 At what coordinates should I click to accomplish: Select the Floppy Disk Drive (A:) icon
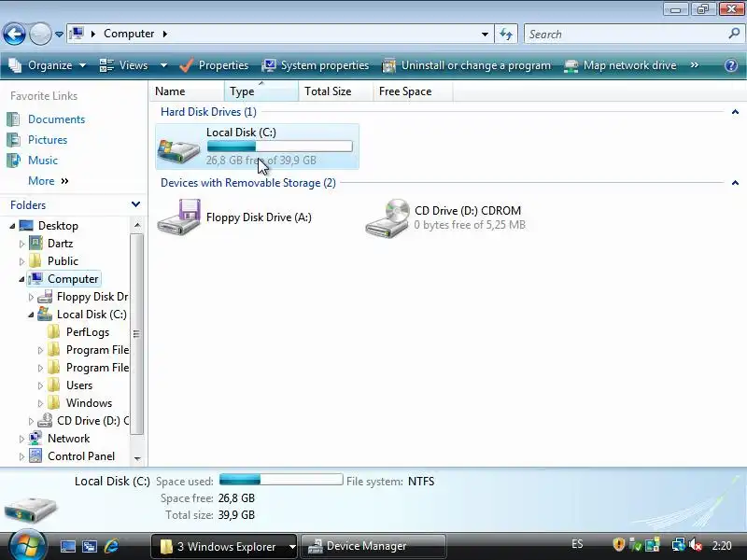179,217
